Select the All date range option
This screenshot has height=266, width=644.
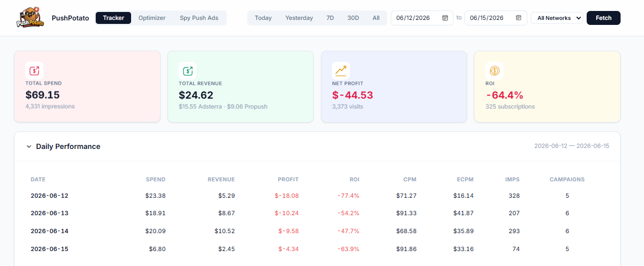[x=376, y=18]
